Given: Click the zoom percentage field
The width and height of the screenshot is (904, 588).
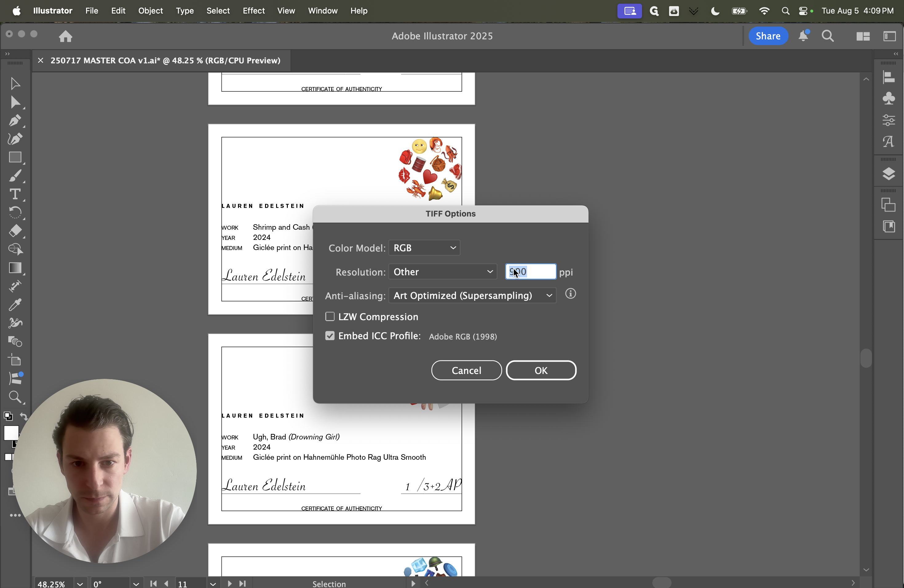Looking at the screenshot, I should [53, 584].
